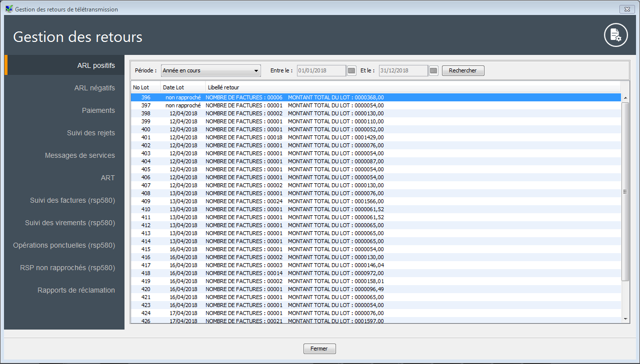Click the Rechercher button

[x=462, y=71]
